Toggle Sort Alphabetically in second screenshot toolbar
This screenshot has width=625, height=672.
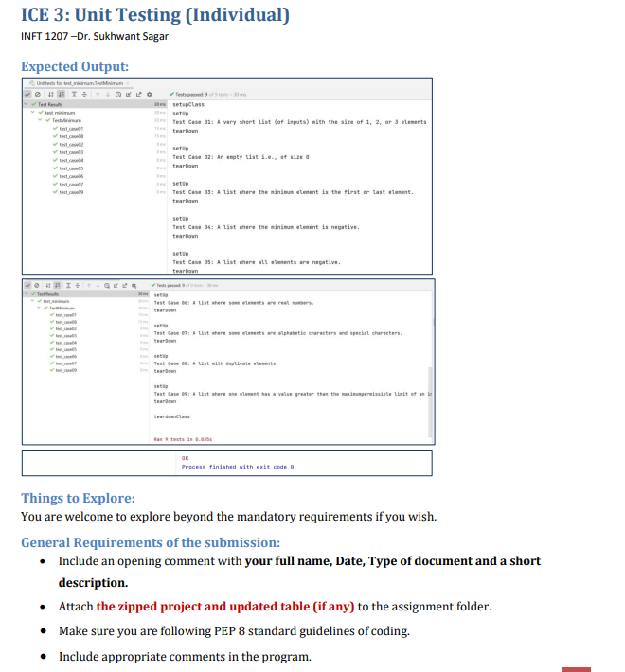point(48,286)
